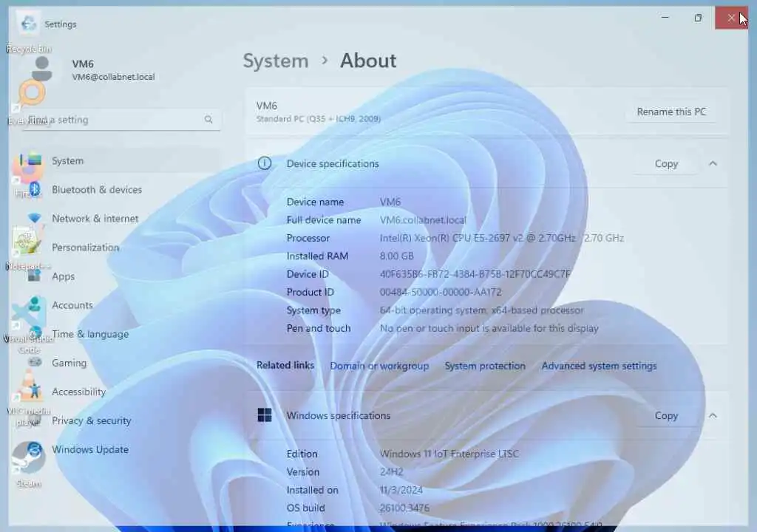Image resolution: width=757 pixels, height=532 pixels.
Task: Open Network & internet settings
Action: click(x=95, y=219)
